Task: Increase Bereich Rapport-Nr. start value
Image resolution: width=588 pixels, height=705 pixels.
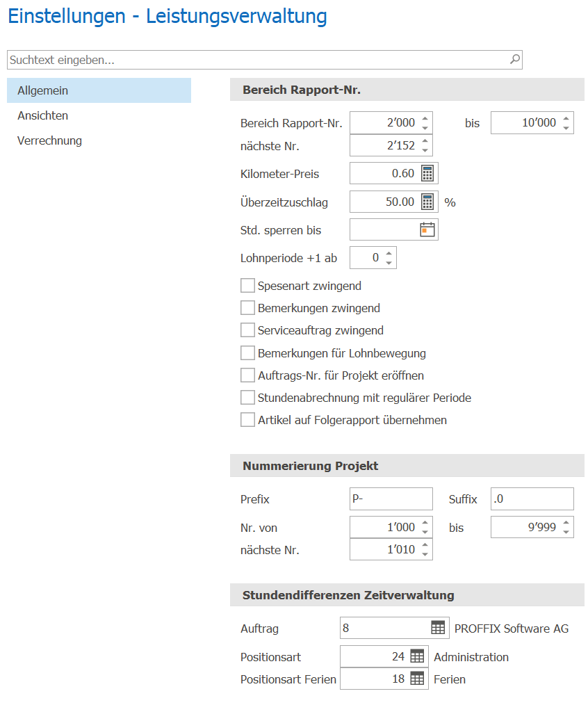Action: tap(425, 118)
